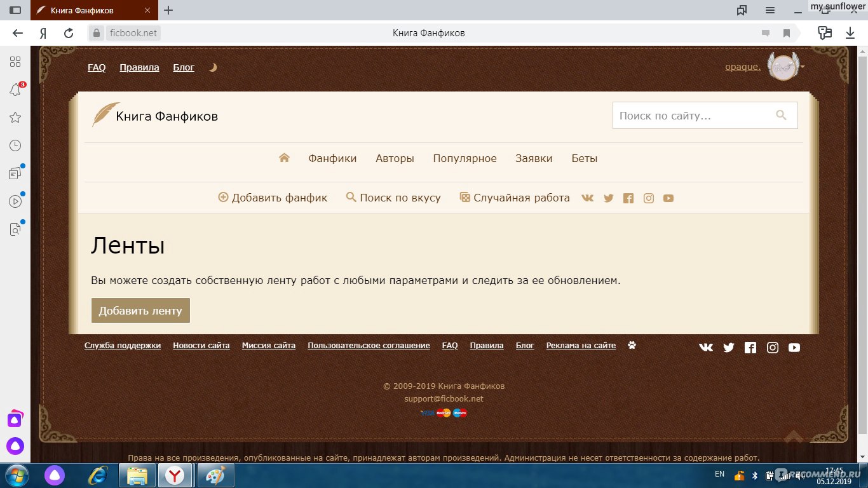Screen dimensions: 868x488
Task: Open Миссия сайта footer link
Action: click(269, 346)
